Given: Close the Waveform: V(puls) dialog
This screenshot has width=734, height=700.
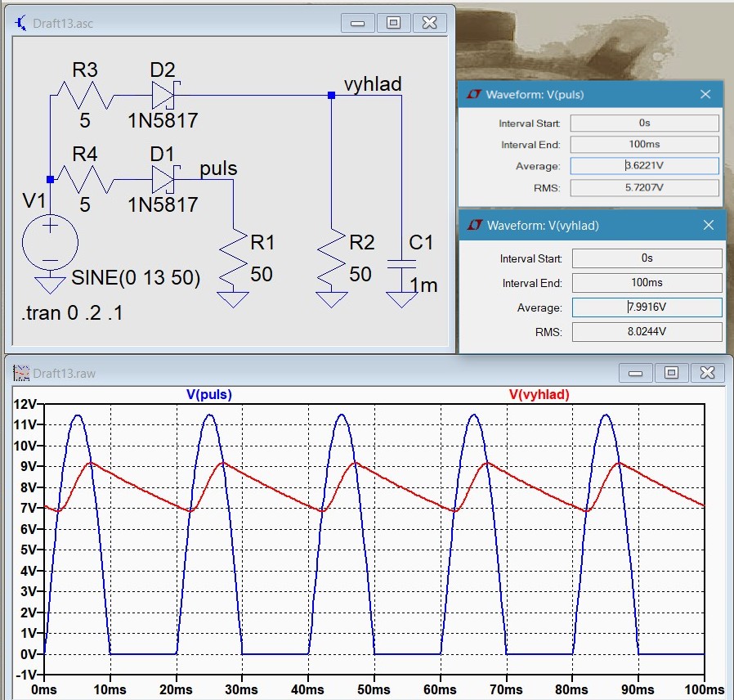Looking at the screenshot, I should [x=705, y=94].
